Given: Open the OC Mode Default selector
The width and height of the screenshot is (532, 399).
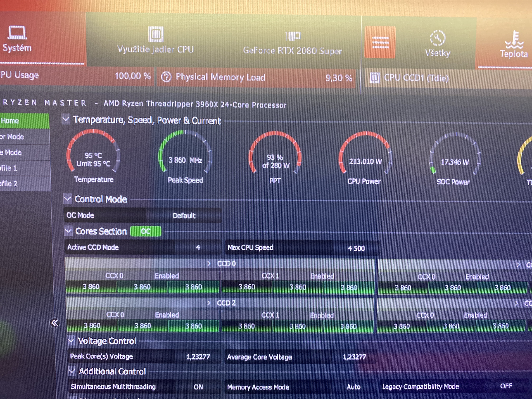Looking at the screenshot, I should pyautogui.click(x=184, y=215).
